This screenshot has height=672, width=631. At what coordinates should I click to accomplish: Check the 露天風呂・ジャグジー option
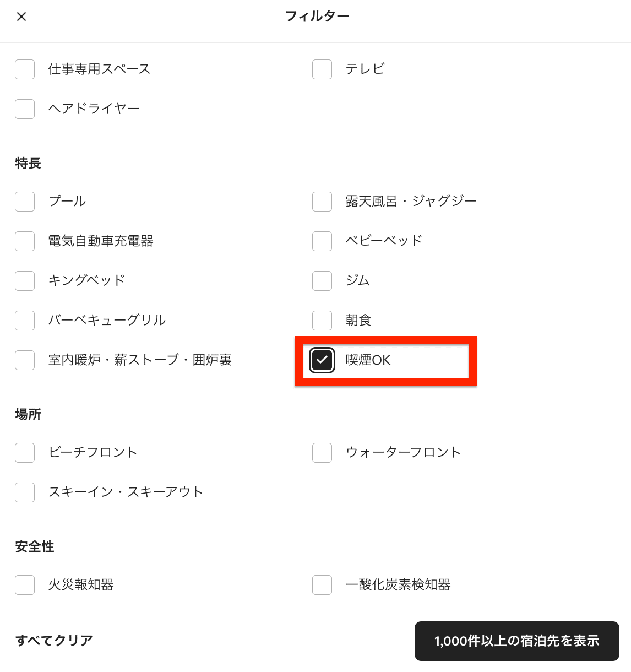322,202
